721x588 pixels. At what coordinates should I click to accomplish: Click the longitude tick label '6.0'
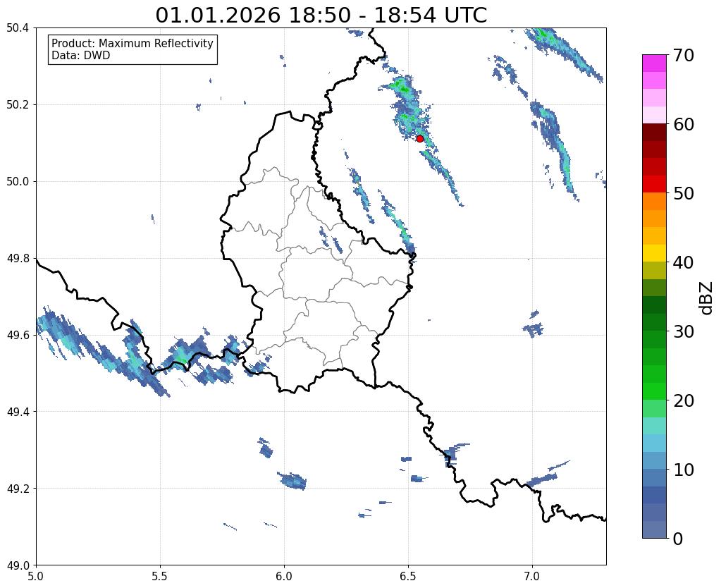[x=284, y=577]
